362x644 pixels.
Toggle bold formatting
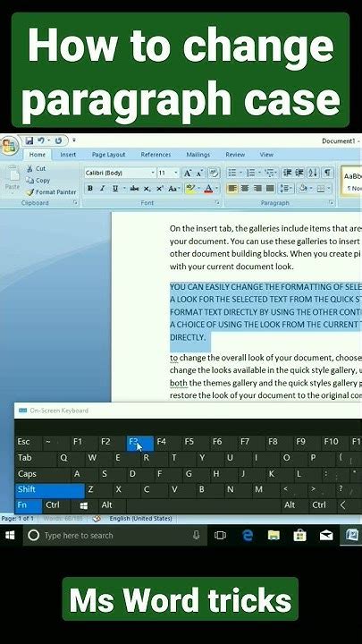(90, 189)
